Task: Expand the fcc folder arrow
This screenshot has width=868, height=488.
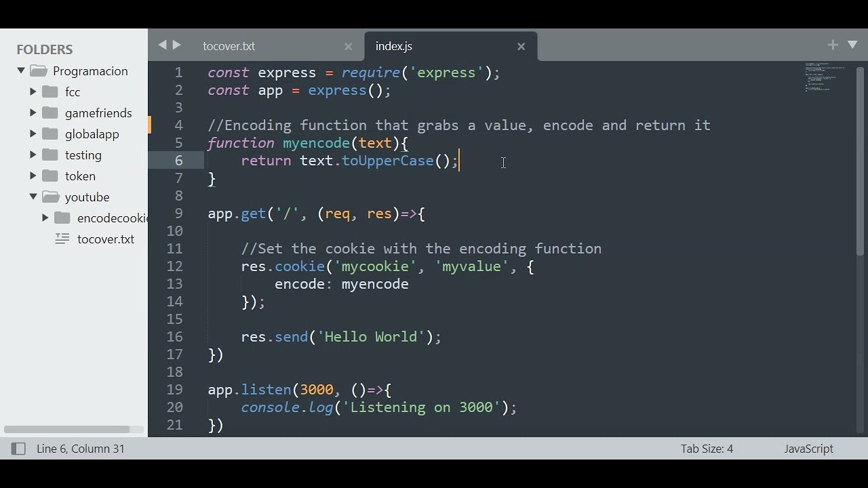Action: (x=33, y=91)
